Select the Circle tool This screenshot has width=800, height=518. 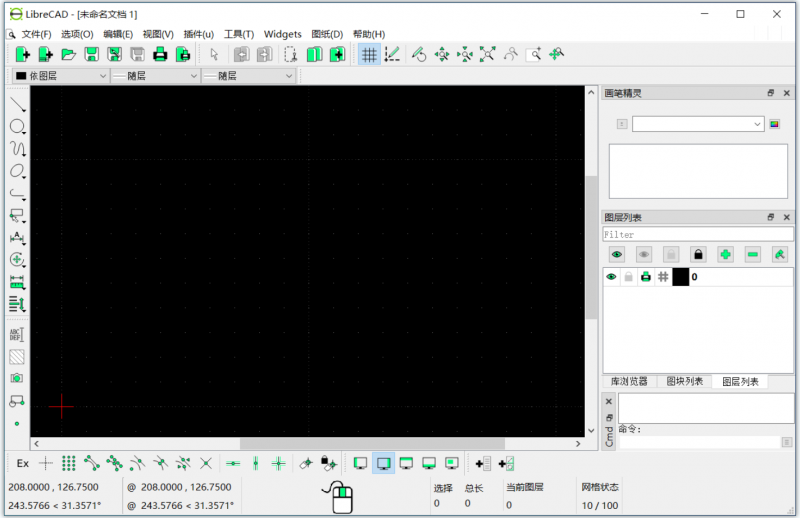point(17,127)
